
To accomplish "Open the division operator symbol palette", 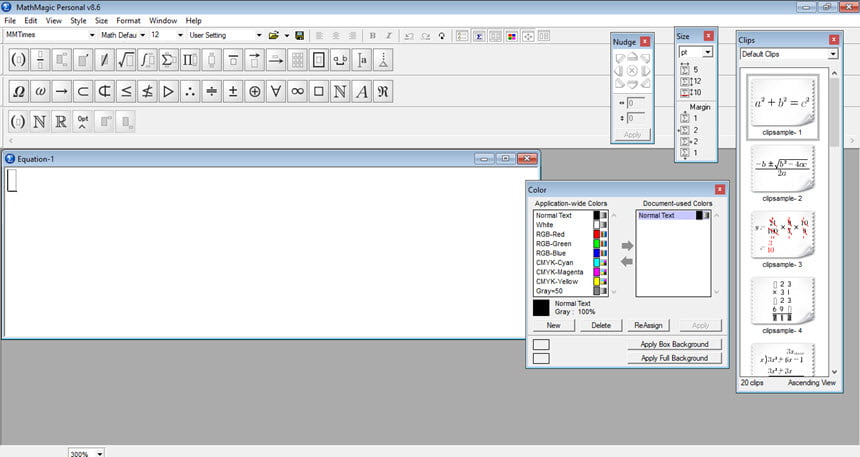I will pos(211,92).
